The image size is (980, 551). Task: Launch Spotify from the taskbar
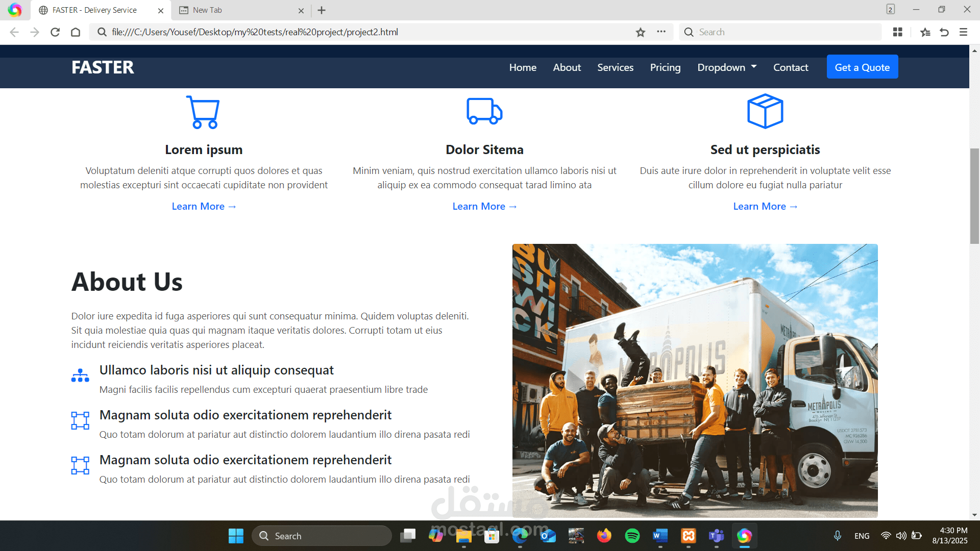coord(632,536)
